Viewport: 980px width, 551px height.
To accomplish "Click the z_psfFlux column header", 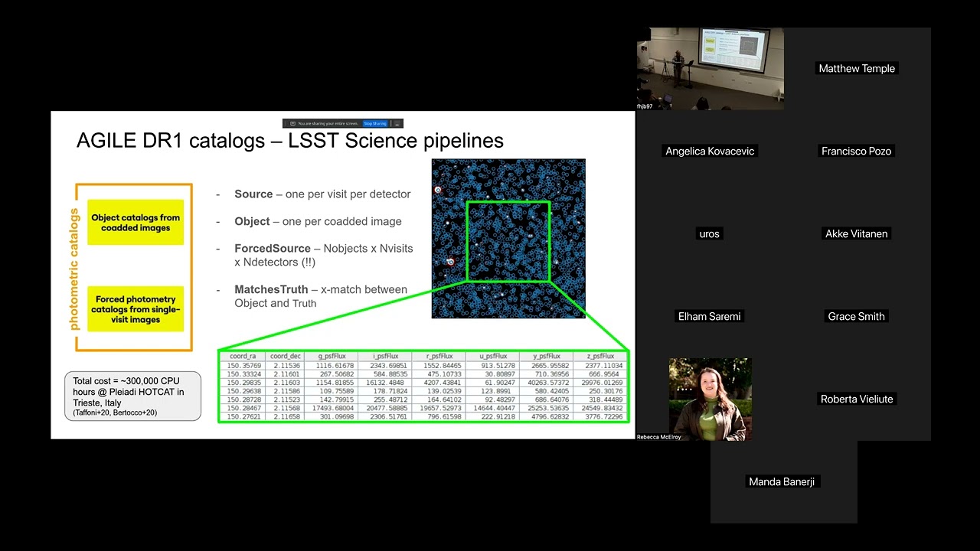I will pos(599,357).
